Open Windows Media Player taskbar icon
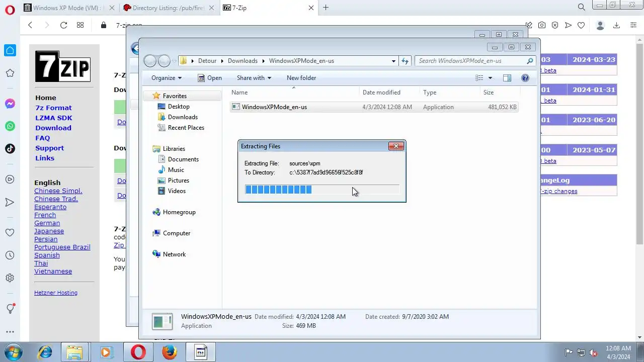 tap(106, 352)
